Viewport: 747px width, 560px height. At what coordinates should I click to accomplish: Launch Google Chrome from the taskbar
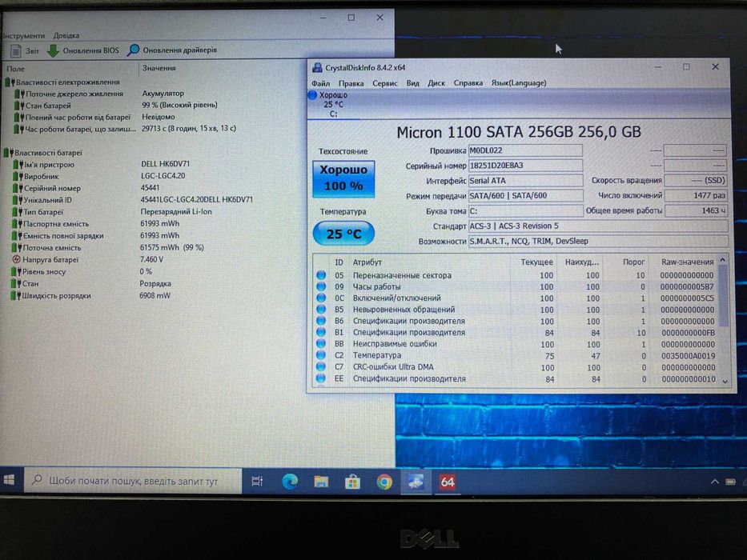(x=384, y=482)
